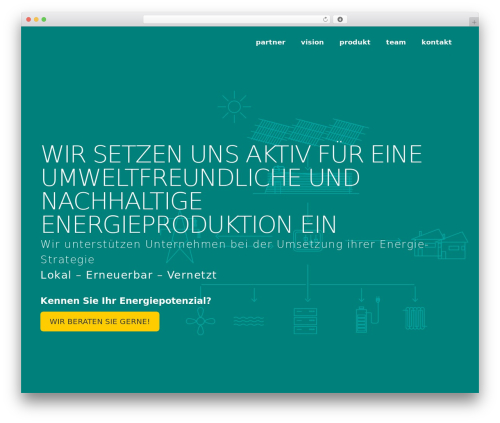Viewport: 500px width, 423px height.
Task: Close the browser window via red dot
Action: point(29,19)
